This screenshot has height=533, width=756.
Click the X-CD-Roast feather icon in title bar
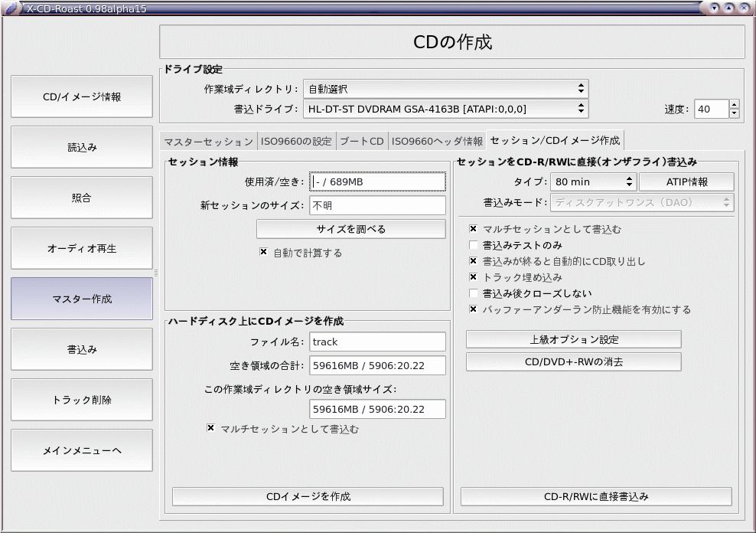[x=11, y=8]
